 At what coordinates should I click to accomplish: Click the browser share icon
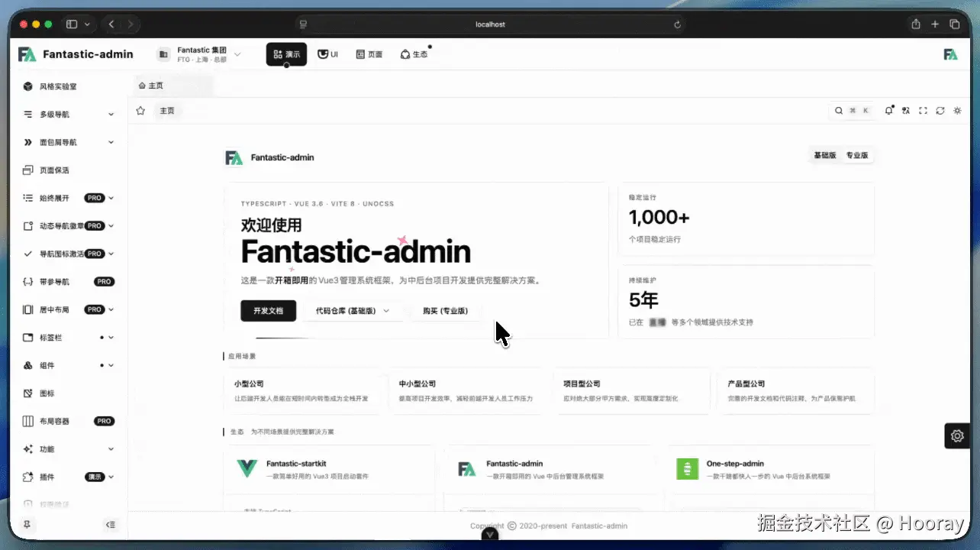coord(916,24)
